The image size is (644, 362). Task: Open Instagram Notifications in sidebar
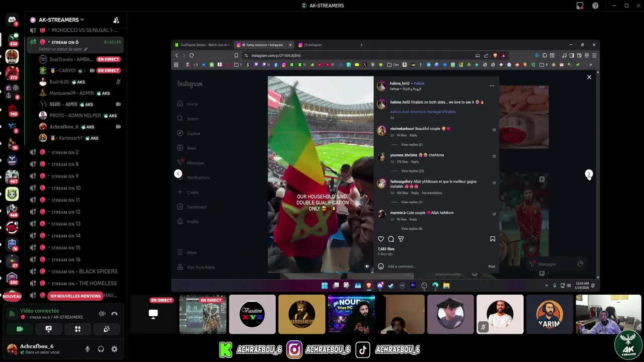193,177
